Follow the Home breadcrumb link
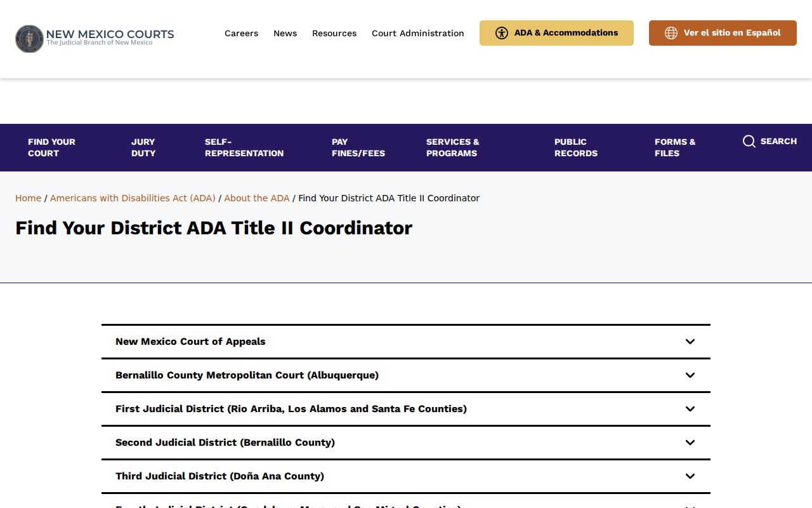The height and width of the screenshot is (508, 812). click(28, 198)
